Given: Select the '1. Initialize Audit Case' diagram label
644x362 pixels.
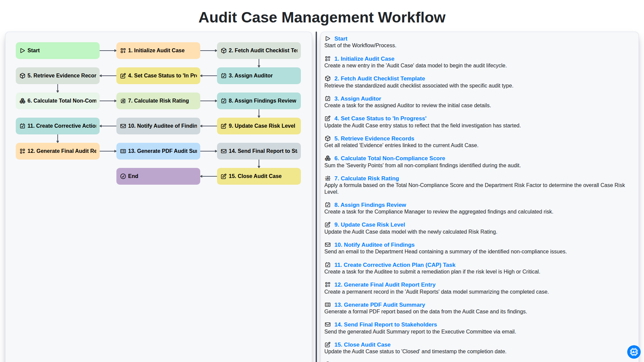Looking at the screenshot, I should 156,51.
